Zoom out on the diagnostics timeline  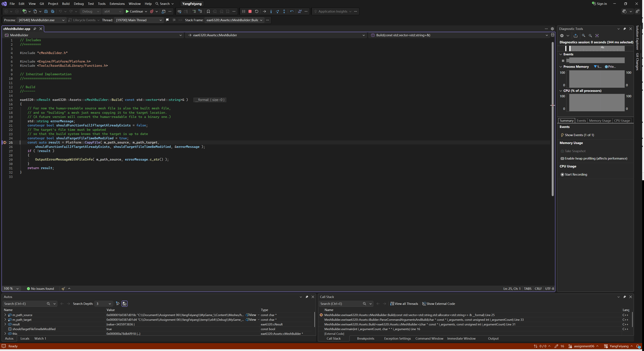590,35
